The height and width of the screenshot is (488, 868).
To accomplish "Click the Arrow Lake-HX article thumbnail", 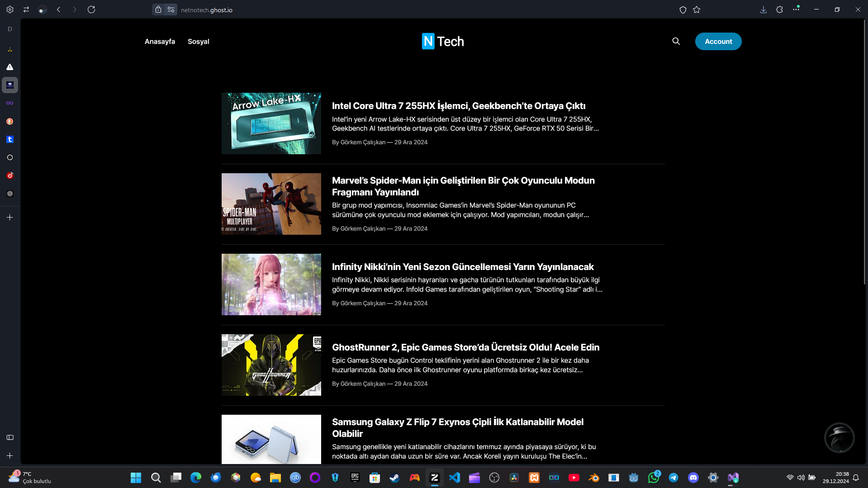I will click(x=271, y=123).
